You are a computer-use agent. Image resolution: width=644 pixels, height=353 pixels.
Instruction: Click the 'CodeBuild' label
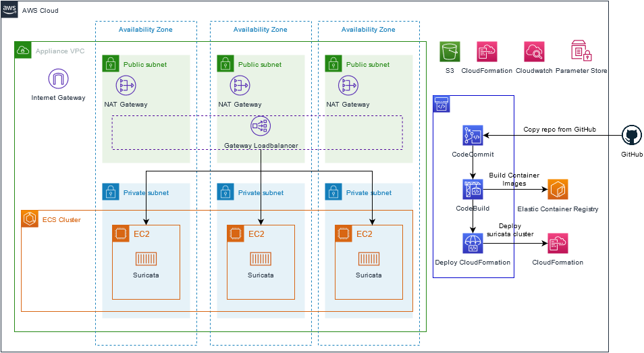point(473,208)
